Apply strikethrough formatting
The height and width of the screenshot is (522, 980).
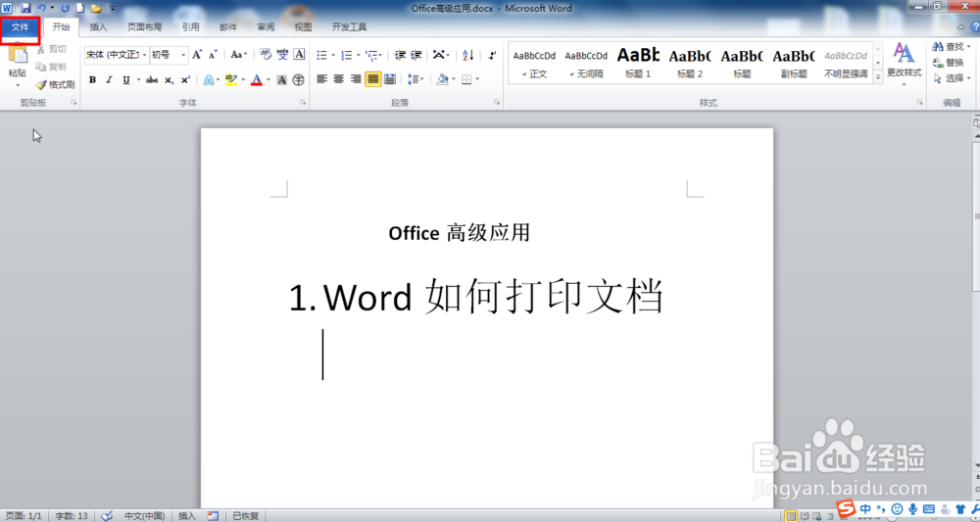[x=152, y=80]
